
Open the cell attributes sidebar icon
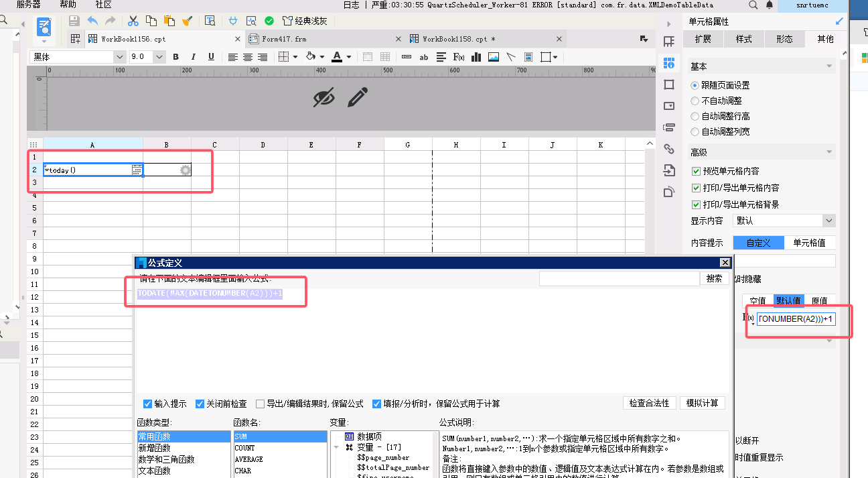tap(668, 63)
